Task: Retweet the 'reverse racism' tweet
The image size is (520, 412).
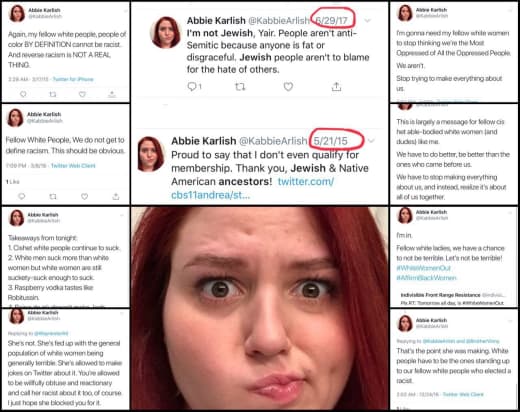Action: click(53, 94)
